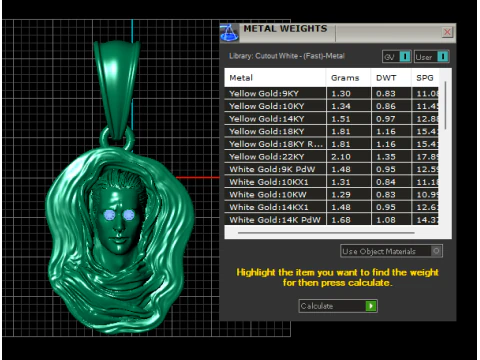The height and width of the screenshot is (360, 480).
Task: Click the Library: Cutout White label
Action: (x=287, y=56)
